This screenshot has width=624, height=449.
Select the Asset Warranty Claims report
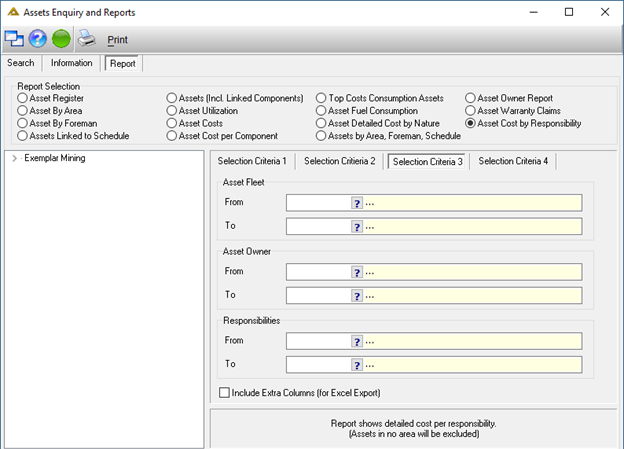click(470, 111)
